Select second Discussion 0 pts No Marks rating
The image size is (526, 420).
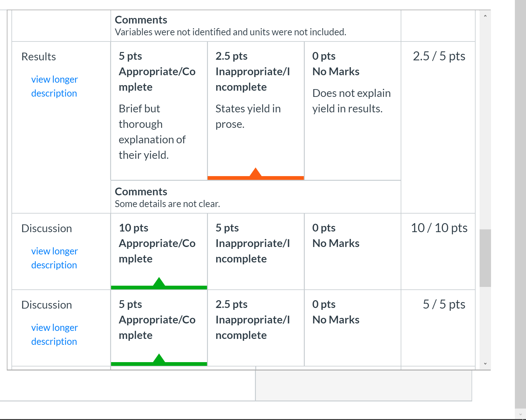[x=353, y=328]
